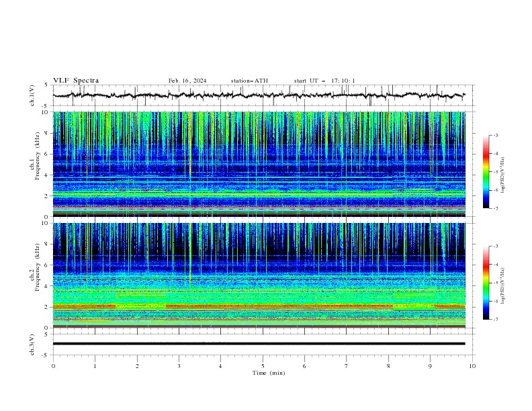Click the 'Time (min)' axis label
Screen dimensions: 532x411
click(269, 373)
